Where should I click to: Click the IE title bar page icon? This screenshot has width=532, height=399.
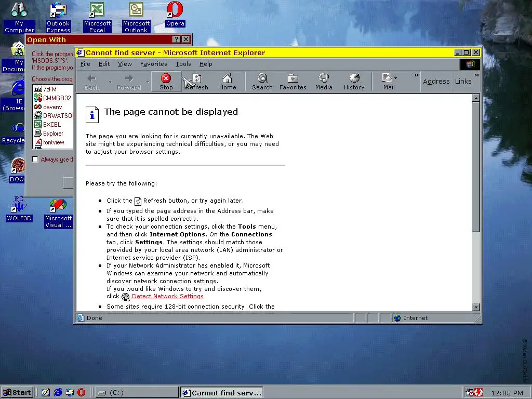click(x=81, y=52)
